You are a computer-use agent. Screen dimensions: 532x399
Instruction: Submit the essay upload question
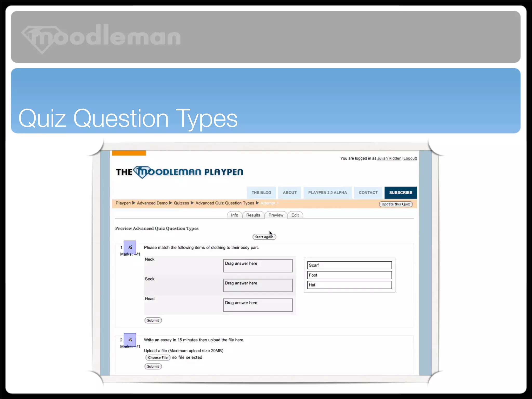[153, 367]
